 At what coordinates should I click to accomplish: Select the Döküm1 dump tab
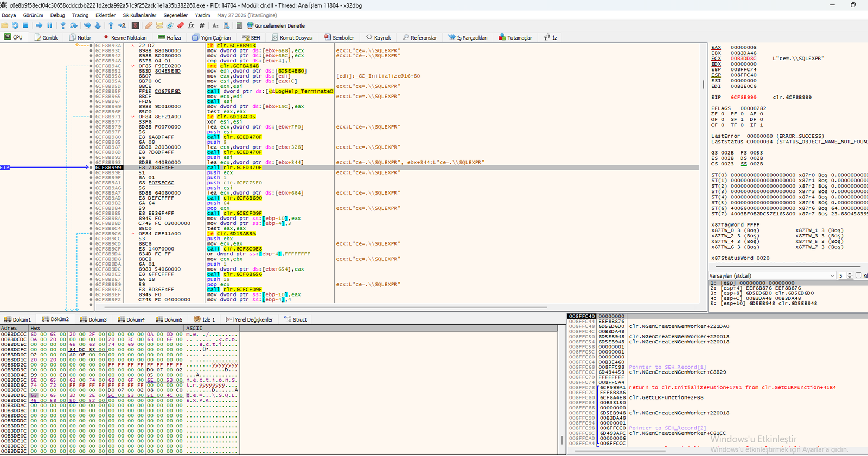[17, 319]
